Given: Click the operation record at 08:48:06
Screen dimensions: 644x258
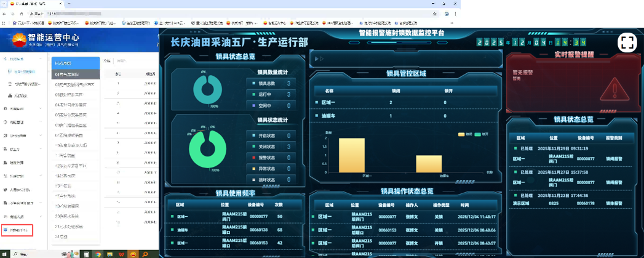Looking at the screenshot, I should click(x=405, y=230).
